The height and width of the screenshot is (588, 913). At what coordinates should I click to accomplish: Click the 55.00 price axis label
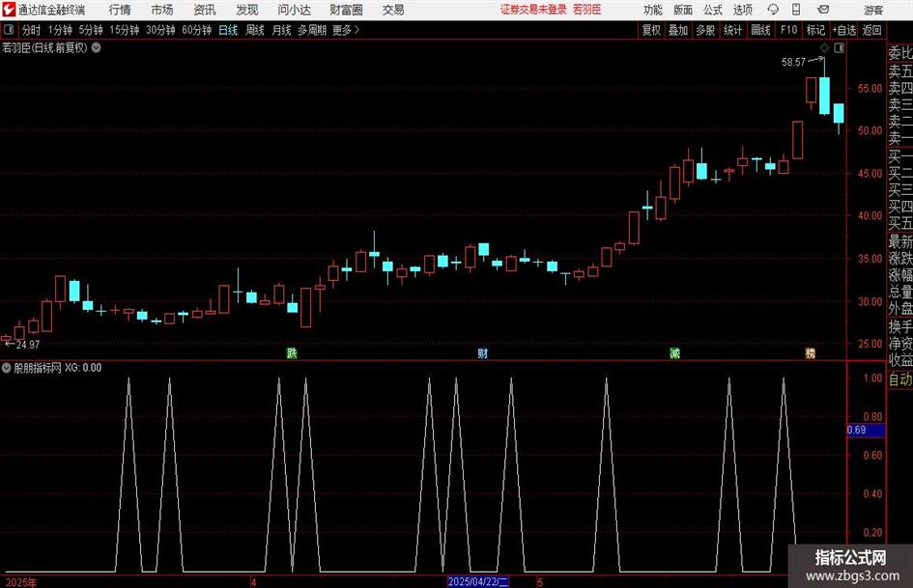coord(870,89)
